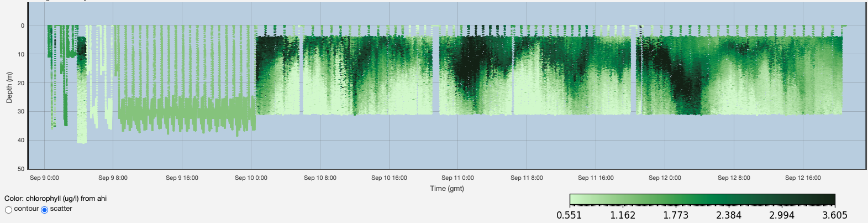This screenshot has height=223, width=868.
Task: Click the 2.384 colorbar tick label
Action: 728,215
